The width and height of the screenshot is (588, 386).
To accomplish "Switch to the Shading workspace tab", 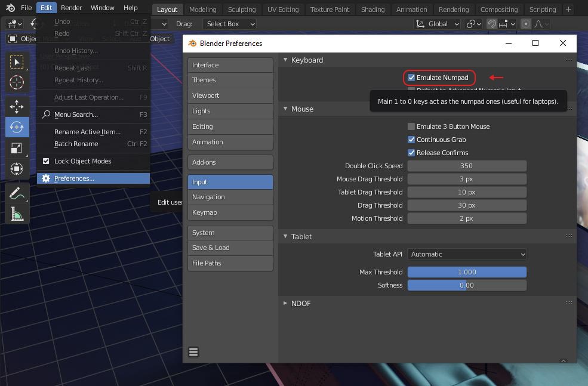I will 372,9.
